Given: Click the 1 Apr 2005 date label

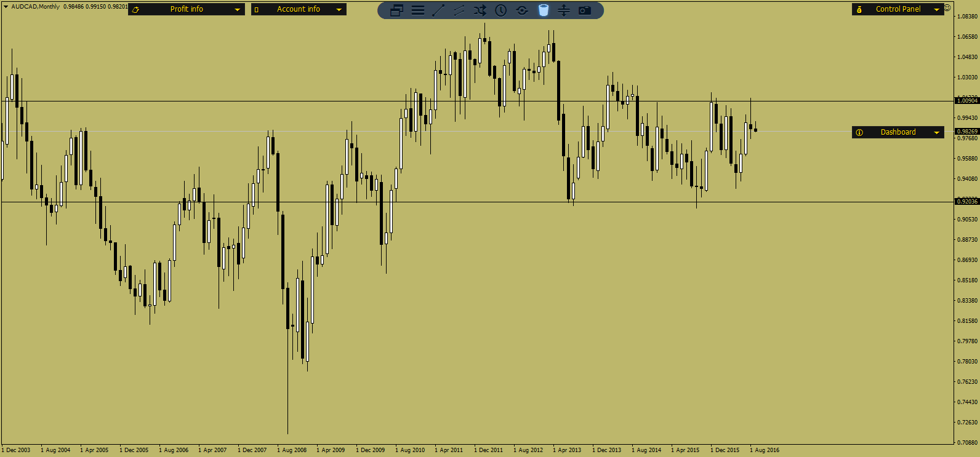Looking at the screenshot, I should pyautogui.click(x=94, y=450).
